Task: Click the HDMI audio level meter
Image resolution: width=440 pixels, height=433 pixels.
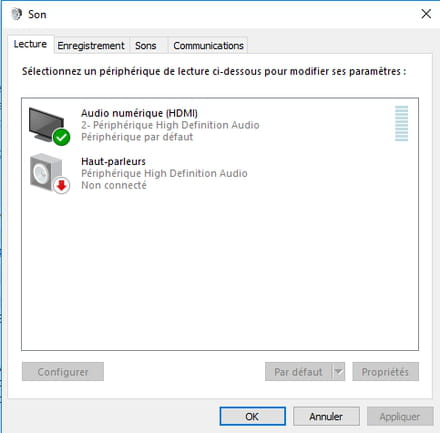Action: (x=401, y=123)
